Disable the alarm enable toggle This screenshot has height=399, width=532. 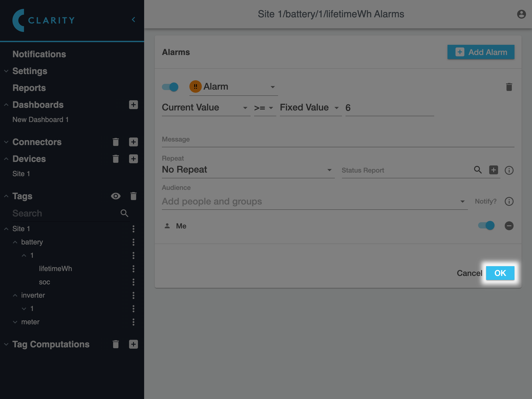tap(170, 87)
